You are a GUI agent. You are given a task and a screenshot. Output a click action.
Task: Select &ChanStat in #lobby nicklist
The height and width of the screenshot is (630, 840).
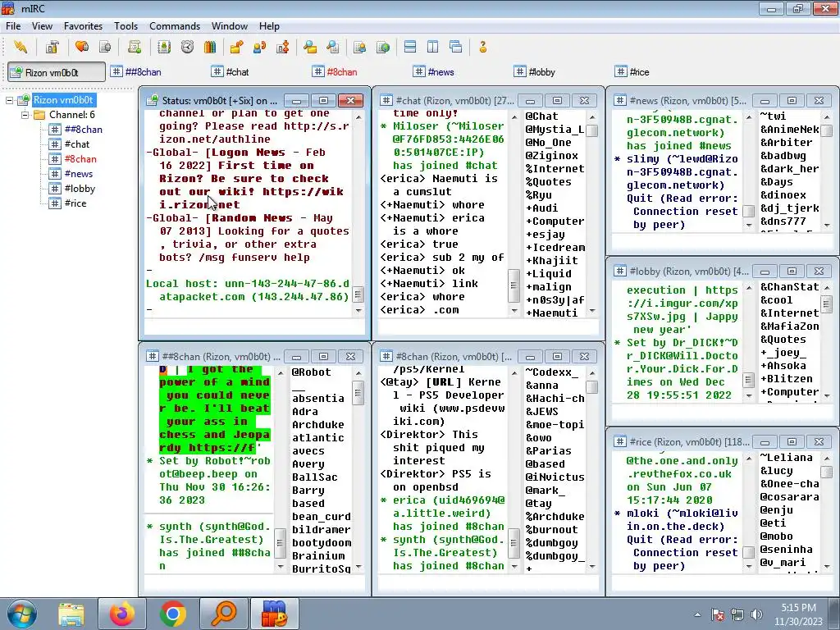coord(790,286)
